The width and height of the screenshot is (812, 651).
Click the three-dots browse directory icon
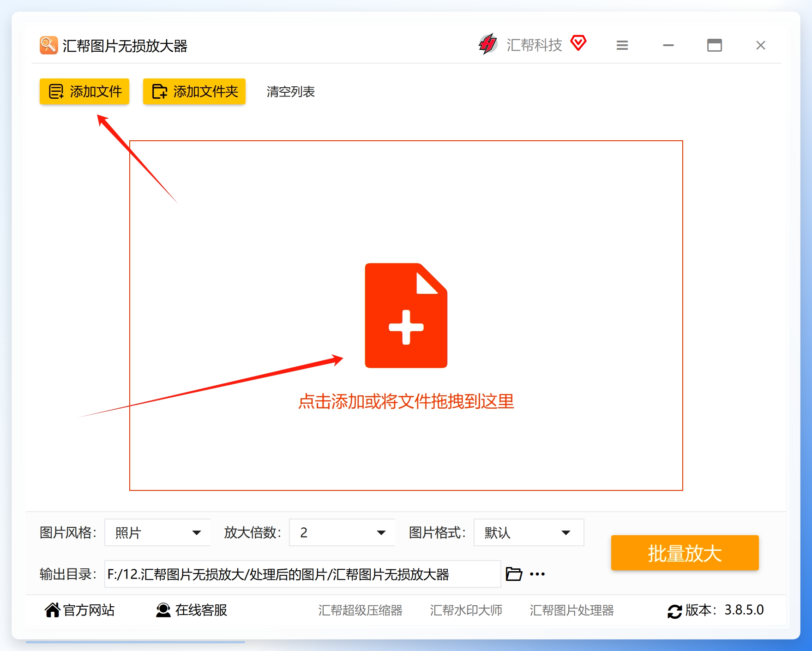pos(537,574)
